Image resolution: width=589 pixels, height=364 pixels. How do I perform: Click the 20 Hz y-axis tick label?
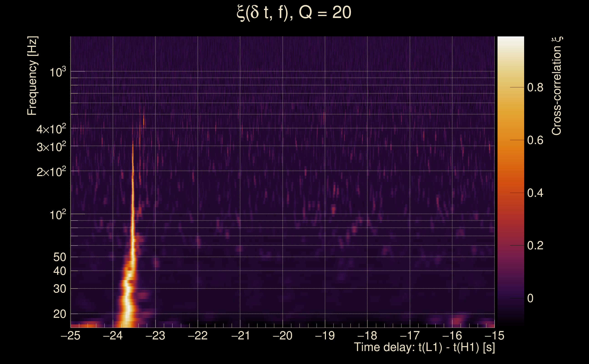pos(59,314)
